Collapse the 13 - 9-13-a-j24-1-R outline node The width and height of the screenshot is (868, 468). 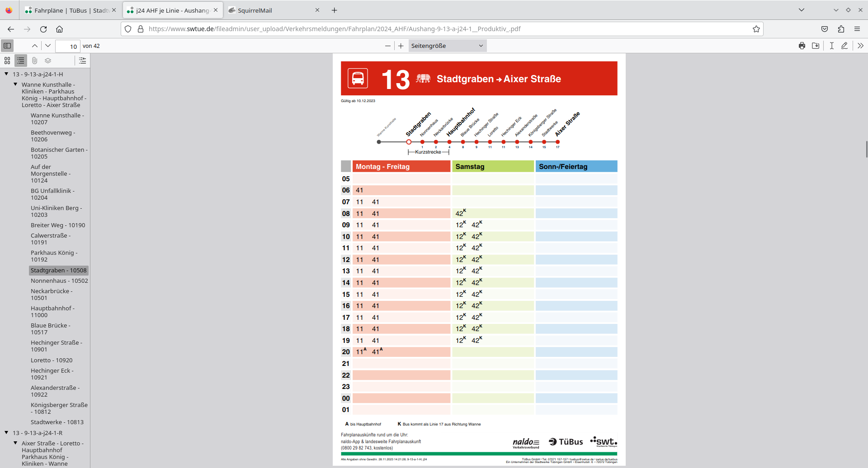6,433
